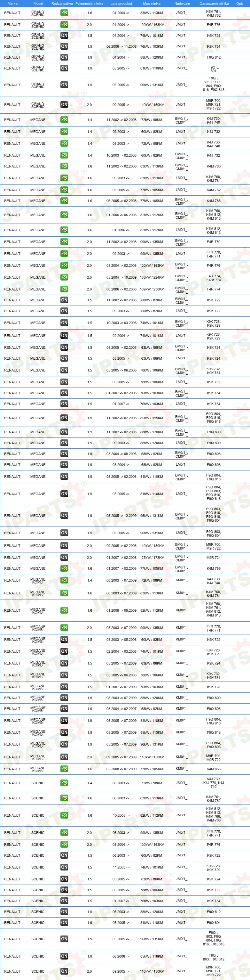Click petrol icon in Grand Scenic F4R 776 row

64,25
